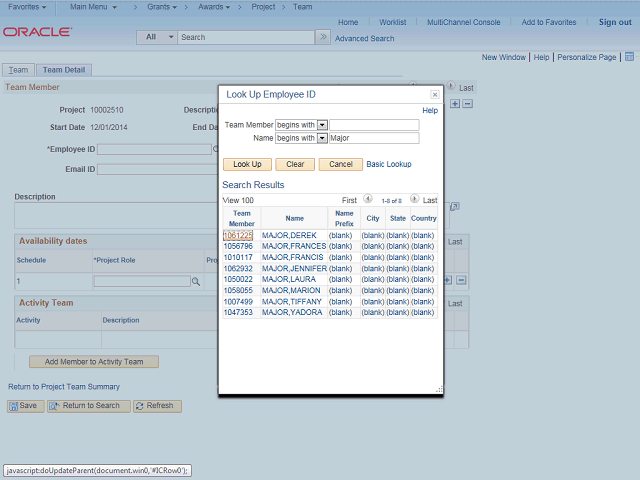Click the Project Role lookup magnifier icon

click(196, 282)
